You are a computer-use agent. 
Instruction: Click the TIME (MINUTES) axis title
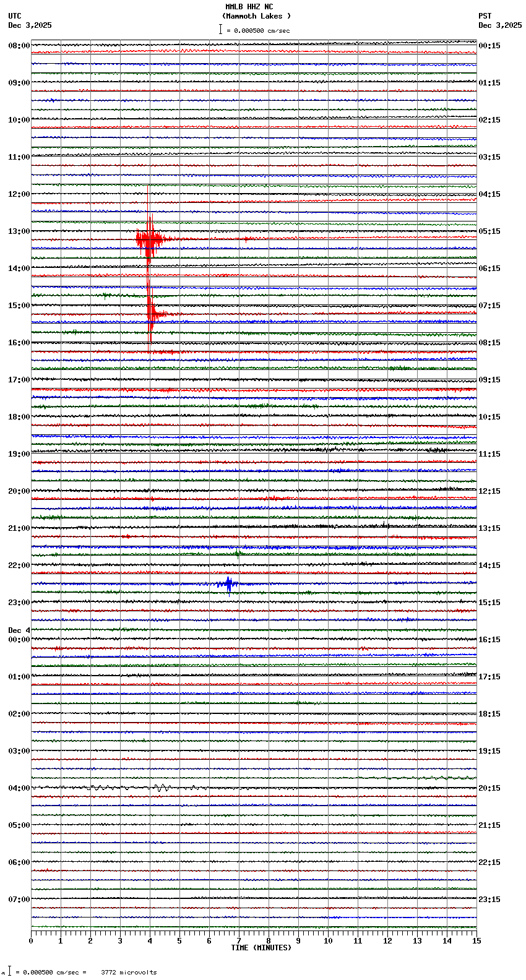(261, 948)
